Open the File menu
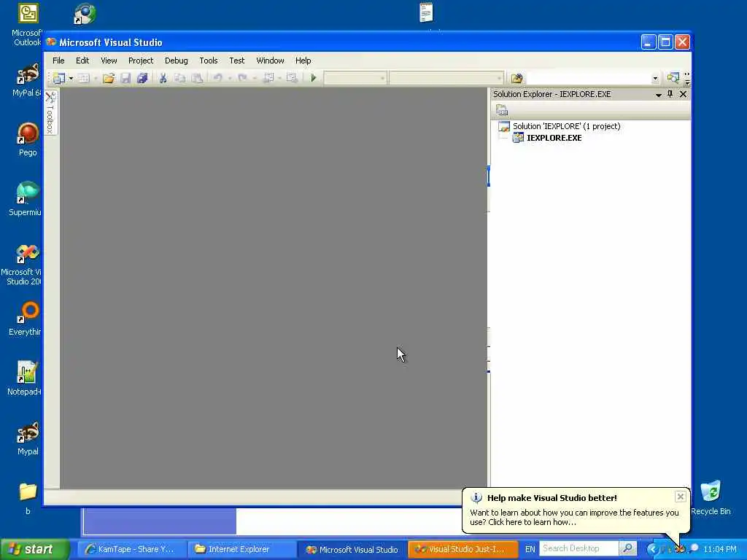 pyautogui.click(x=58, y=61)
